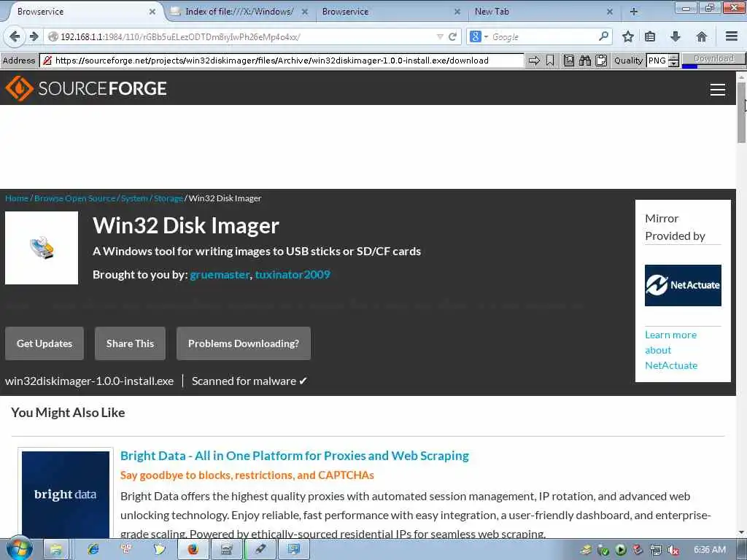Reload the page with the refresh icon
747x560 pixels.
coord(452,36)
